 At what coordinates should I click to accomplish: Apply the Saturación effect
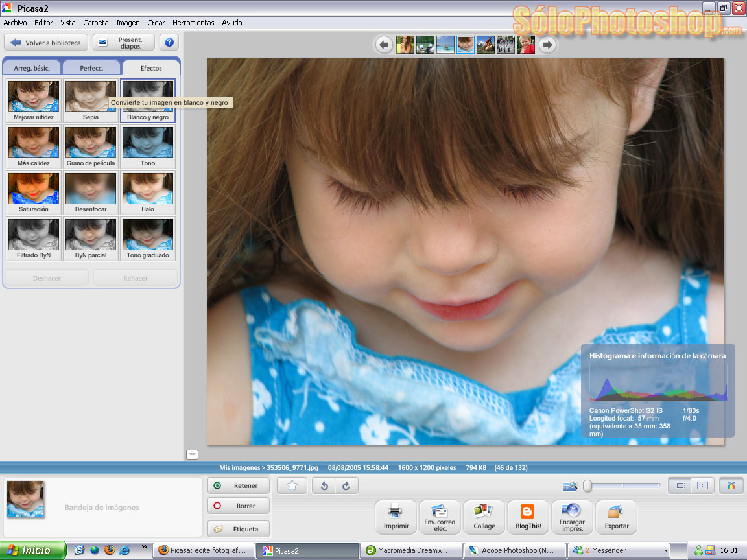(34, 192)
